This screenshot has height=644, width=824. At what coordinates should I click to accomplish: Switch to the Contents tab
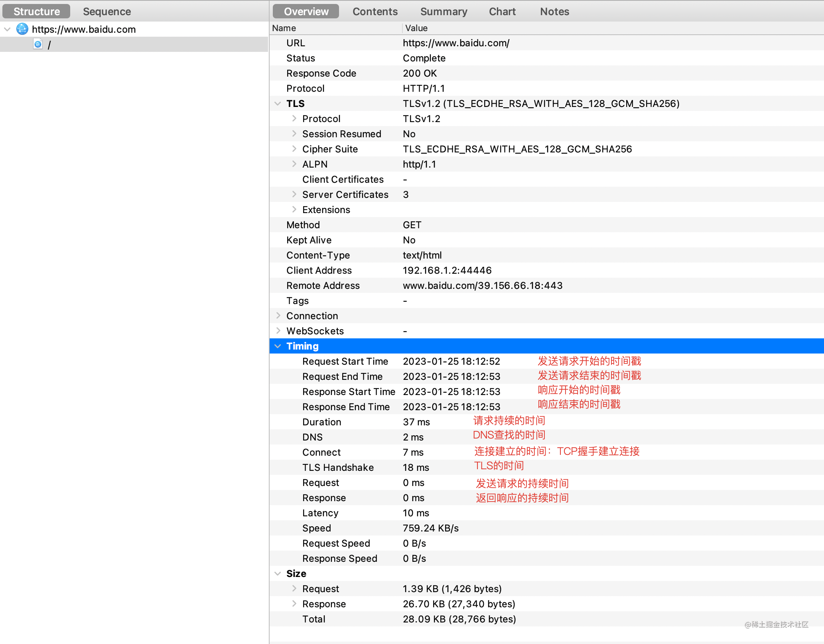(x=375, y=11)
